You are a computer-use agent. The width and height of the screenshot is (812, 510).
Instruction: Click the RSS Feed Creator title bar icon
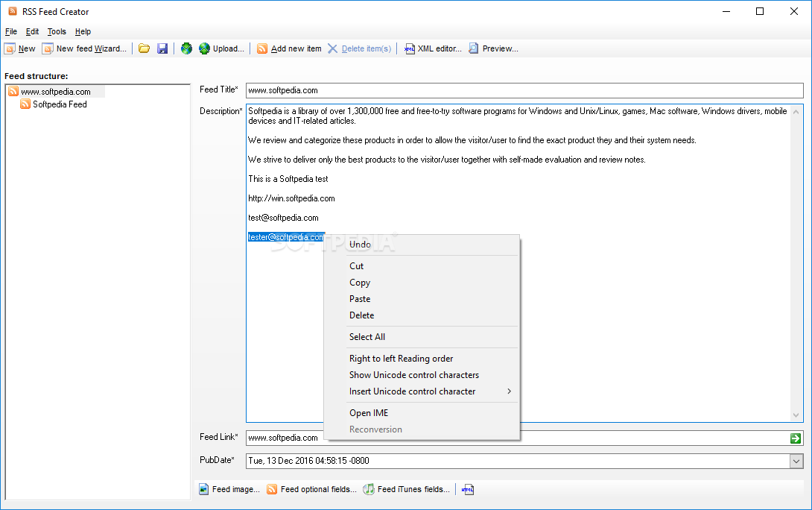tap(13, 11)
